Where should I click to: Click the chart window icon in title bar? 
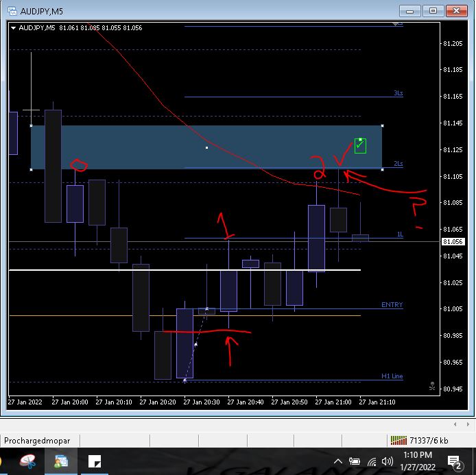(12, 11)
